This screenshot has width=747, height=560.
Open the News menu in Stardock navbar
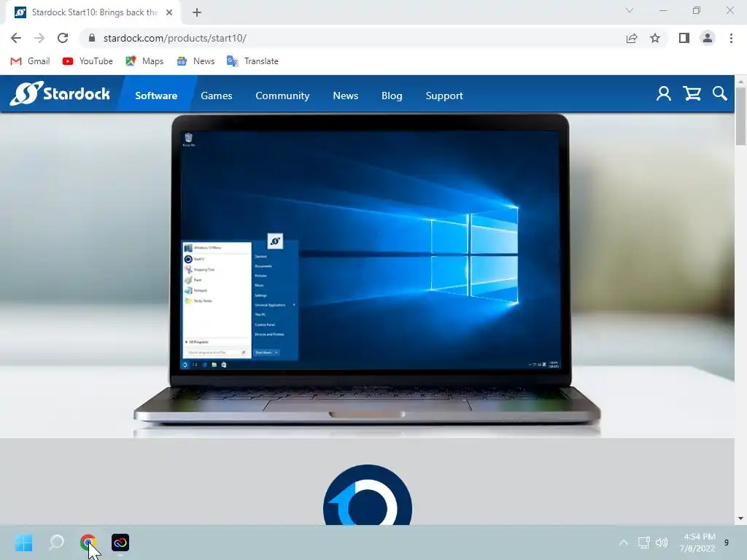[x=345, y=96]
